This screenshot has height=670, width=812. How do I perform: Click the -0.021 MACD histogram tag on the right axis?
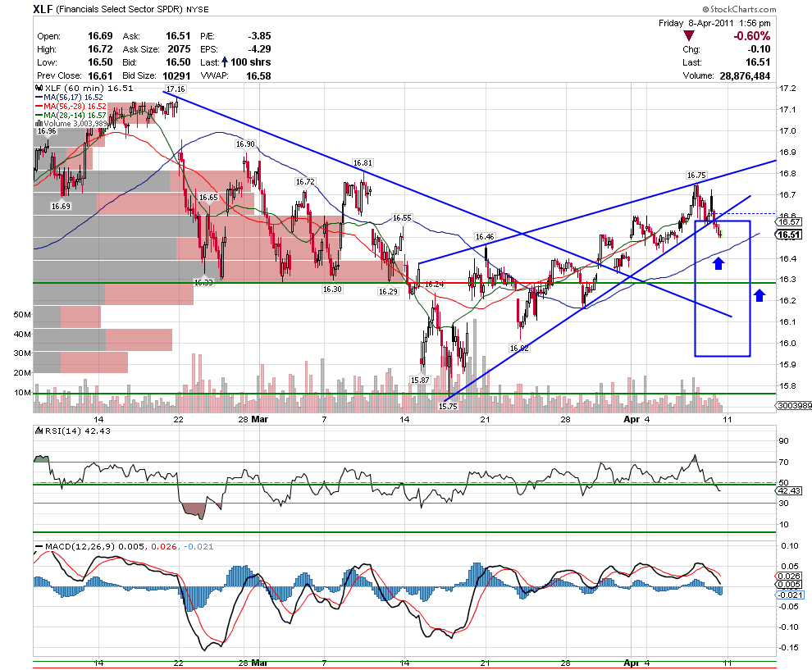point(790,595)
